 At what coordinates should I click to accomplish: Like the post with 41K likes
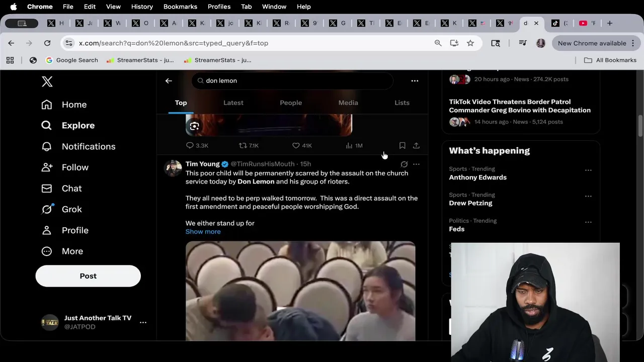click(x=302, y=145)
